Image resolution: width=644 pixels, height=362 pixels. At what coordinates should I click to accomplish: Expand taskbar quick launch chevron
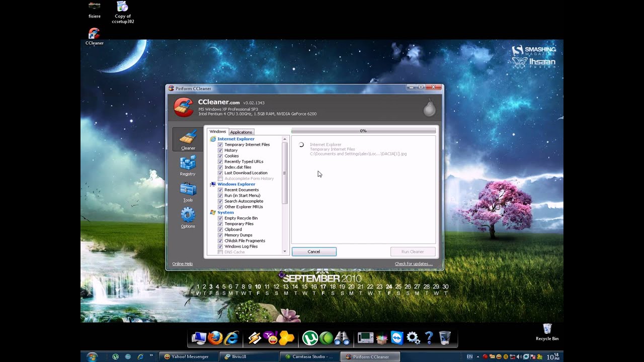[x=151, y=355]
